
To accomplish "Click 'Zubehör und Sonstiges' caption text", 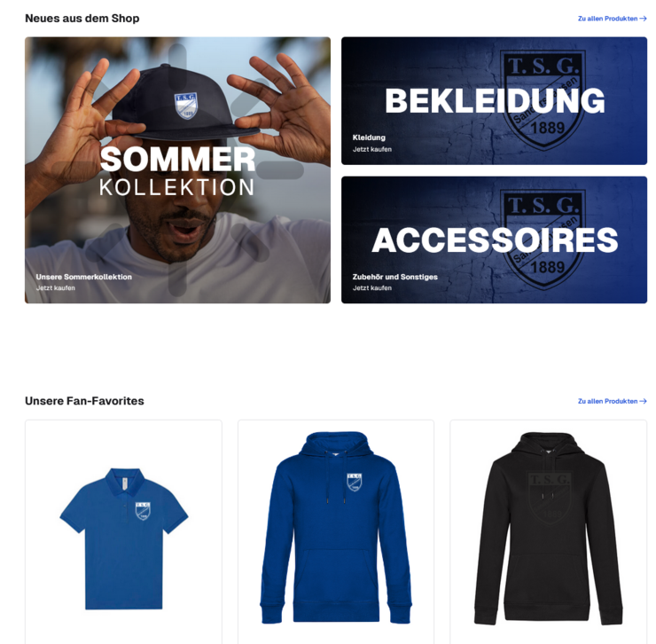I will (395, 277).
